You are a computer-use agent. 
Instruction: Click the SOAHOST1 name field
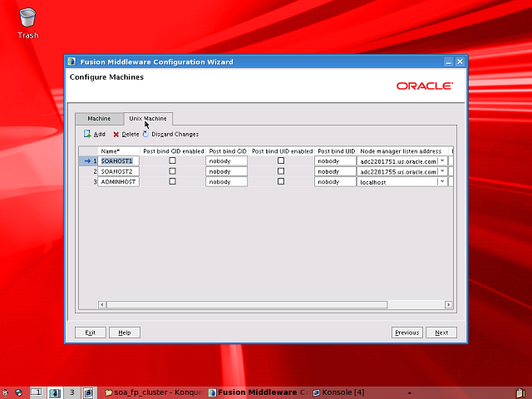coord(118,160)
